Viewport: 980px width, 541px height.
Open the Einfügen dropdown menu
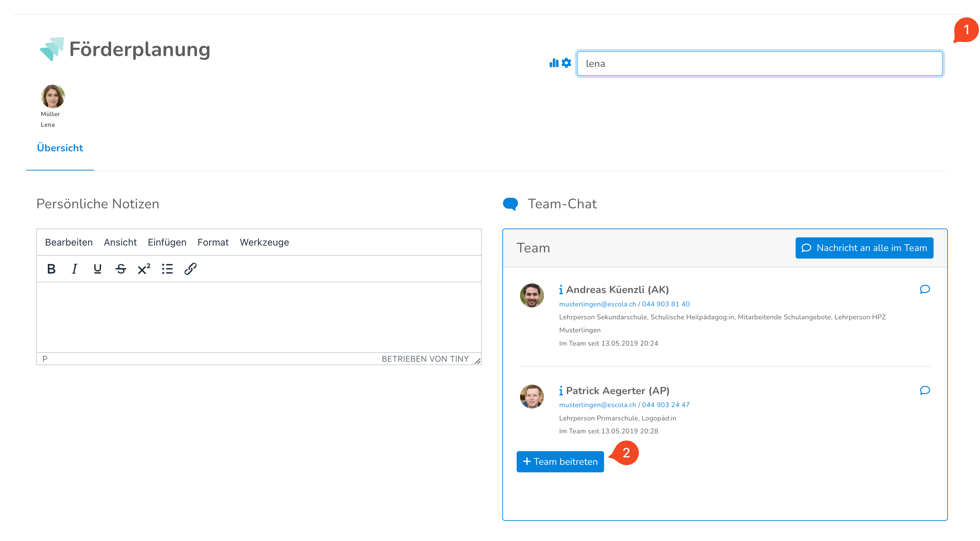pyautogui.click(x=167, y=242)
